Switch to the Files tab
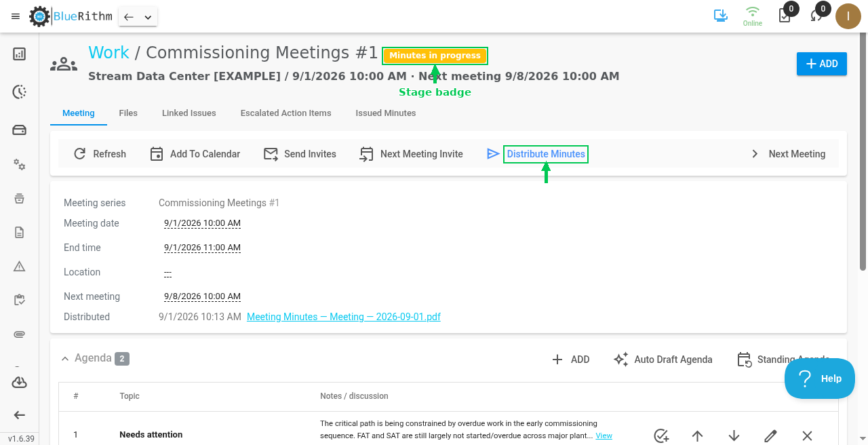This screenshot has height=445, width=868. coord(128,113)
